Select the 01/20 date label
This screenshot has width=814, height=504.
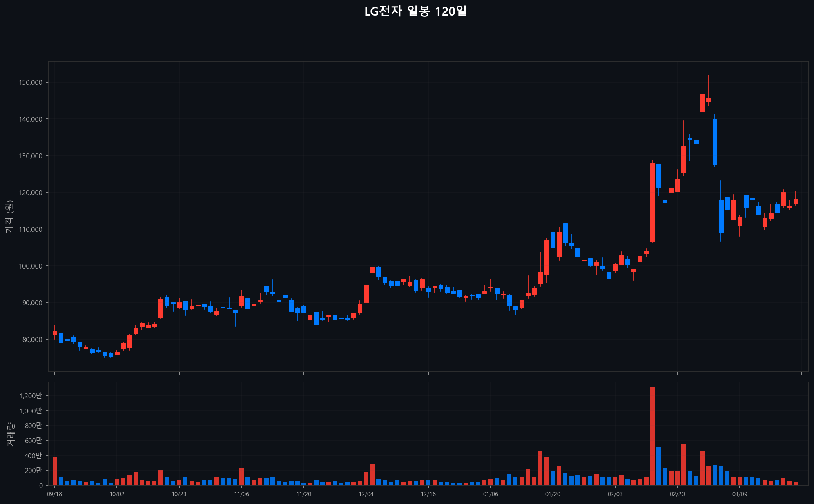(x=553, y=494)
